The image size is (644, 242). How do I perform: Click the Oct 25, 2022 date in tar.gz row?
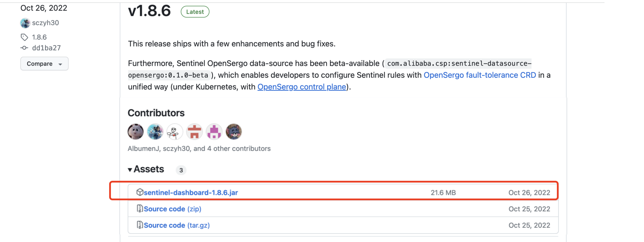click(x=529, y=225)
